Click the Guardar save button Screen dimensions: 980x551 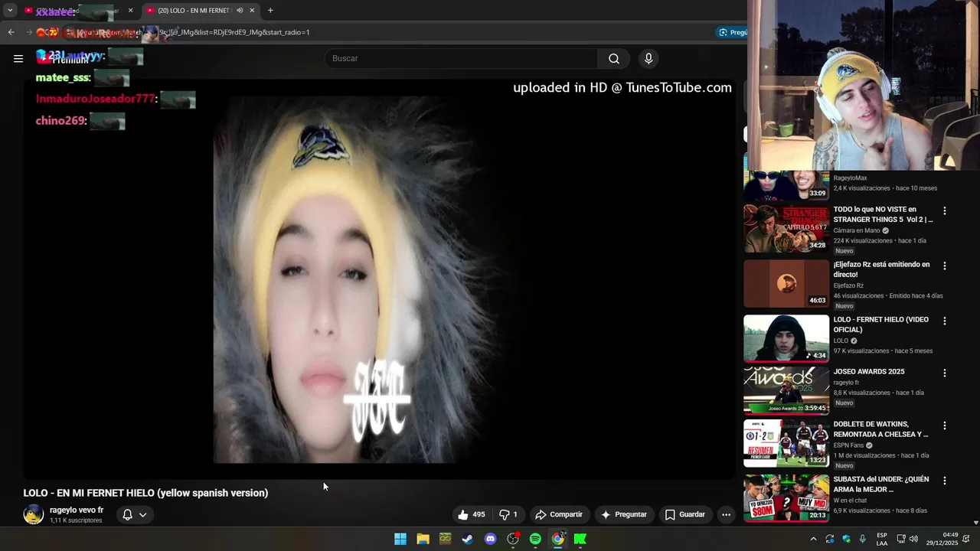pyautogui.click(x=684, y=514)
